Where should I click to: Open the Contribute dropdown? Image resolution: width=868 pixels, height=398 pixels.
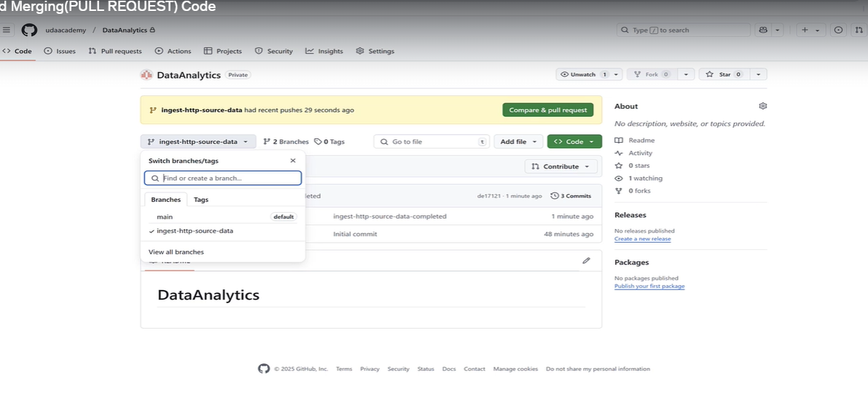[x=560, y=167]
